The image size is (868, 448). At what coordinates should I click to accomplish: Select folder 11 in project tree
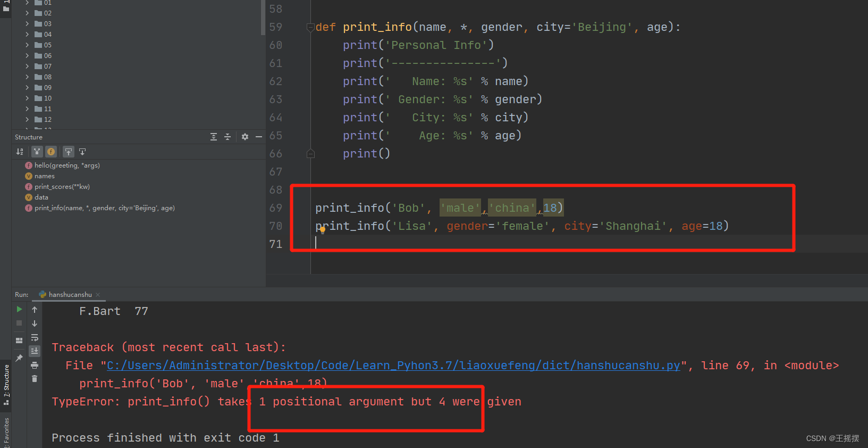[43, 109]
